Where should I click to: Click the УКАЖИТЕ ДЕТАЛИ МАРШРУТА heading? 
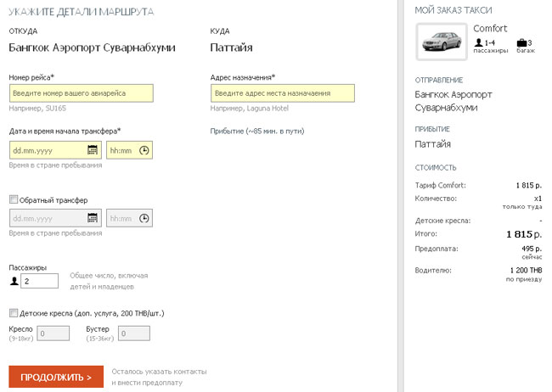(x=82, y=12)
